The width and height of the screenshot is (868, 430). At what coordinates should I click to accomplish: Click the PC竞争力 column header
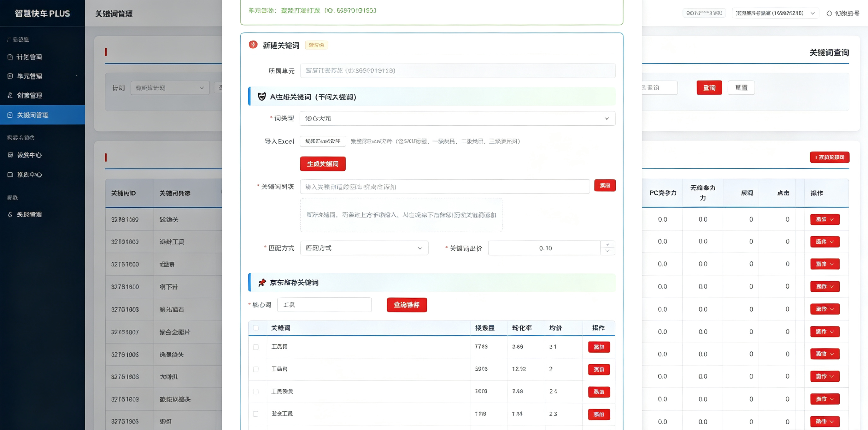pyautogui.click(x=663, y=193)
